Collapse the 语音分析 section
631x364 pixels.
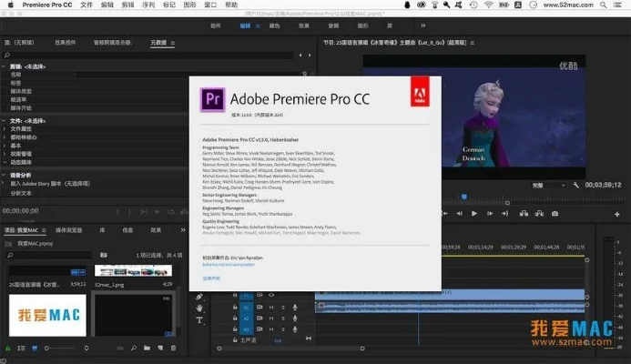point(4,173)
